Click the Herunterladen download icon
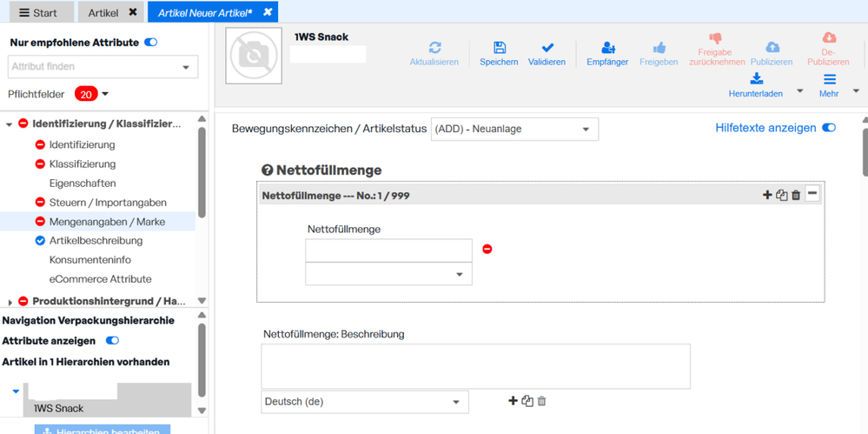Viewport: 868px width, 434px height. pyautogui.click(x=756, y=78)
